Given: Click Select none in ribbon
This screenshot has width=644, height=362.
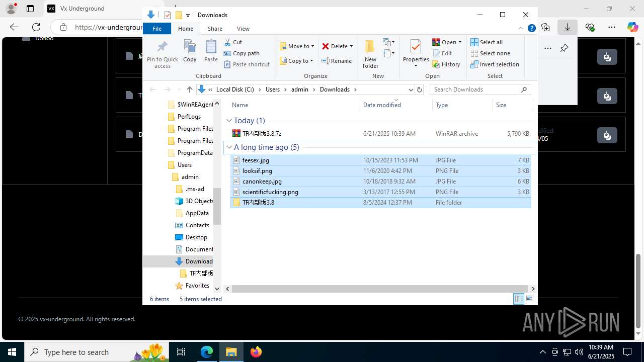Looking at the screenshot, I should [491, 53].
